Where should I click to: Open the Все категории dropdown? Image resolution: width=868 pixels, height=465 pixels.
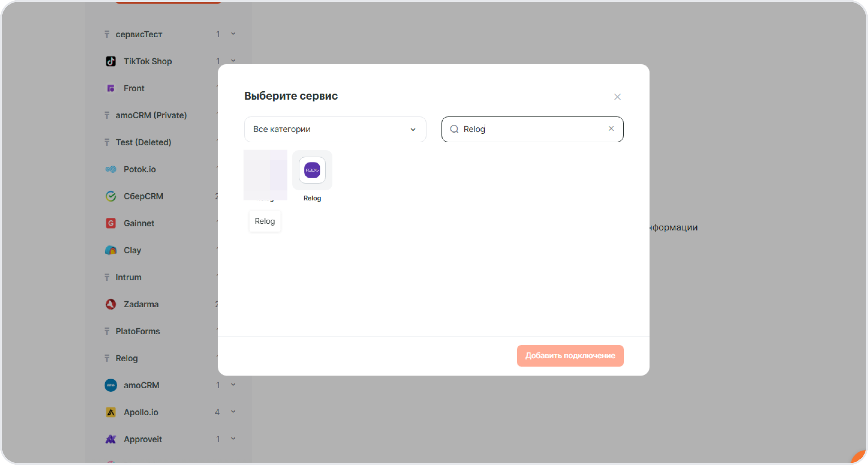(335, 129)
